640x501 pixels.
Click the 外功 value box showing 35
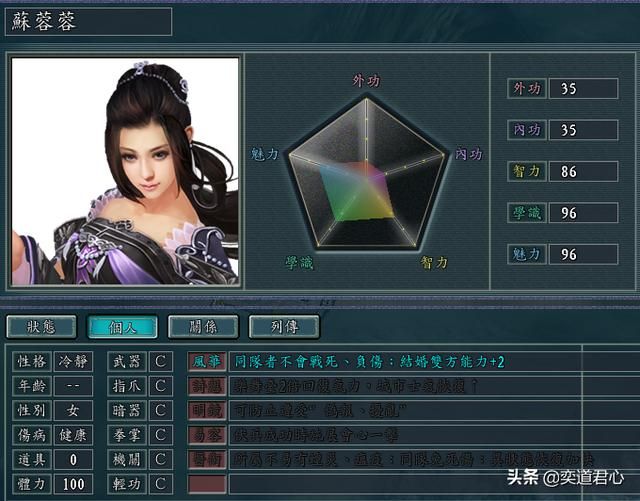584,89
